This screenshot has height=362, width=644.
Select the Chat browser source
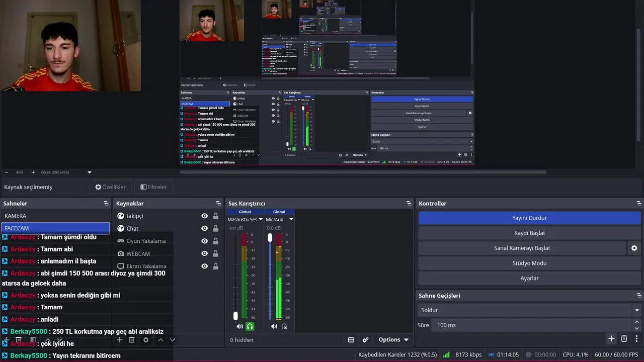[x=132, y=228]
